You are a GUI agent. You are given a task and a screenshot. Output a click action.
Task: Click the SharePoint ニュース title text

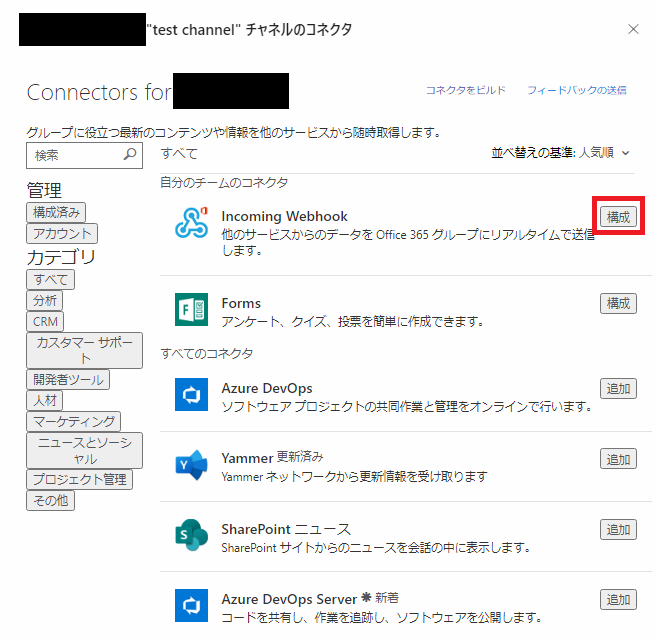286,529
